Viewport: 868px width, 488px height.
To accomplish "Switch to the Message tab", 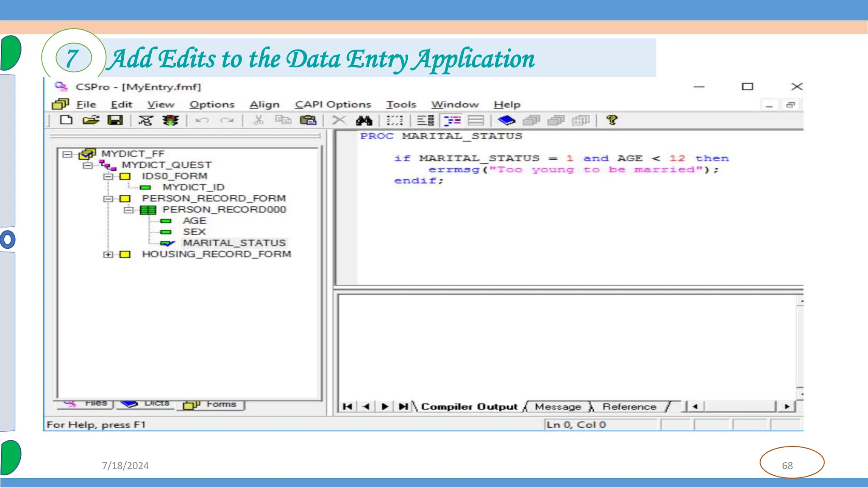I will (558, 407).
